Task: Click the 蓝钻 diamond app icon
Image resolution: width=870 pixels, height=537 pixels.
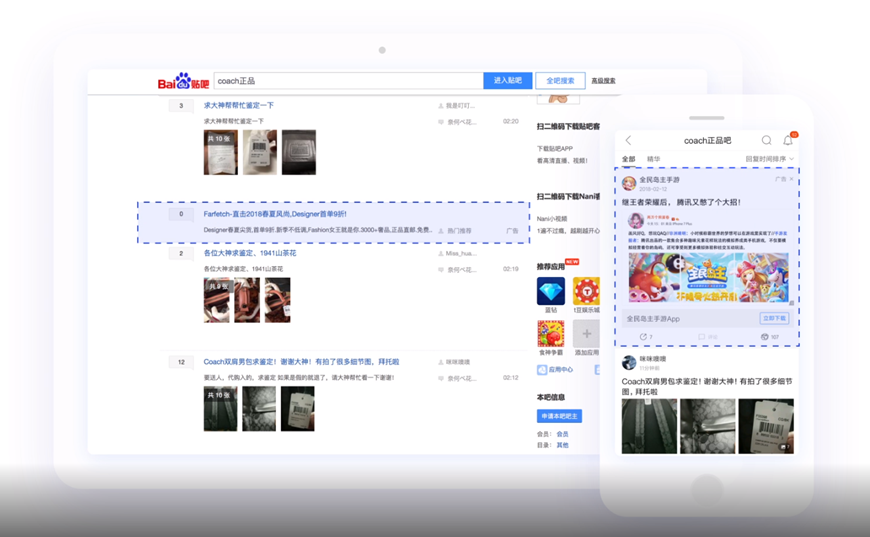Action: [551, 291]
